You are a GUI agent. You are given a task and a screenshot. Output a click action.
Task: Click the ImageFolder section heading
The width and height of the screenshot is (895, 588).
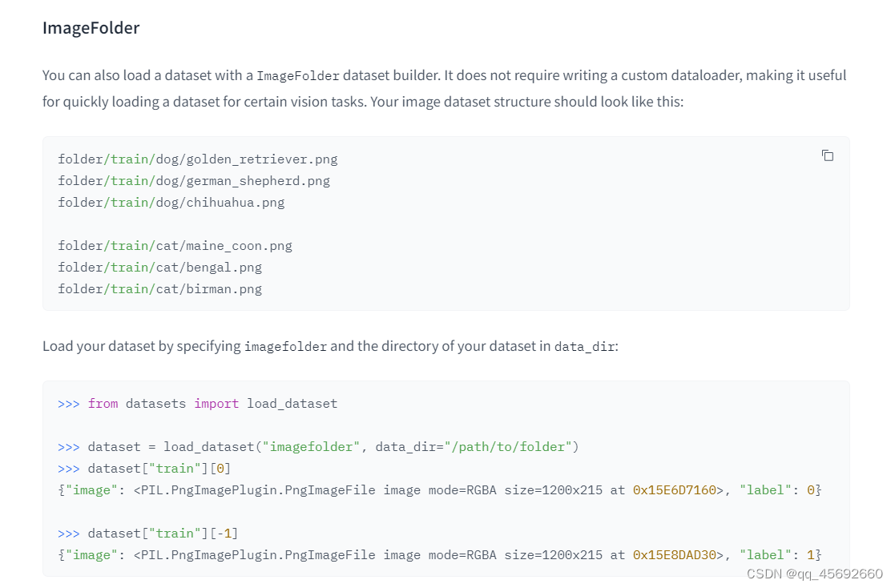(x=91, y=27)
